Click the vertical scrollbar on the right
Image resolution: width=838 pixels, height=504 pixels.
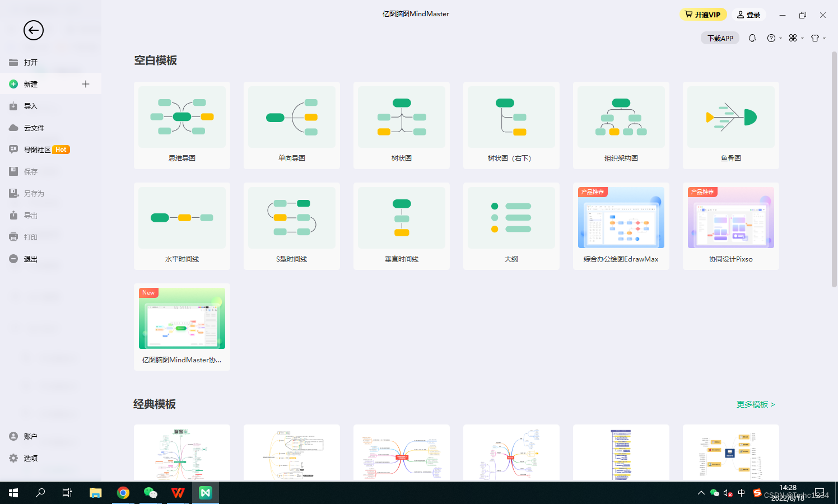pos(834,169)
